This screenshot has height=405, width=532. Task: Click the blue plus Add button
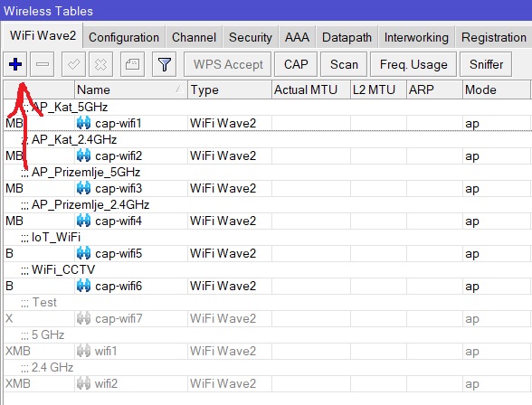pyautogui.click(x=15, y=64)
